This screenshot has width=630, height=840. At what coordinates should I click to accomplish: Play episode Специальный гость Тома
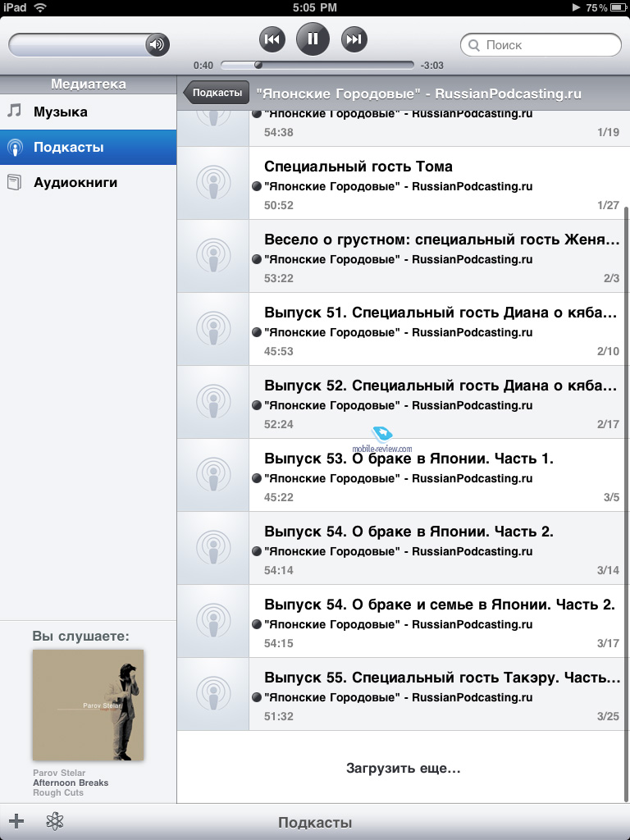[404, 183]
